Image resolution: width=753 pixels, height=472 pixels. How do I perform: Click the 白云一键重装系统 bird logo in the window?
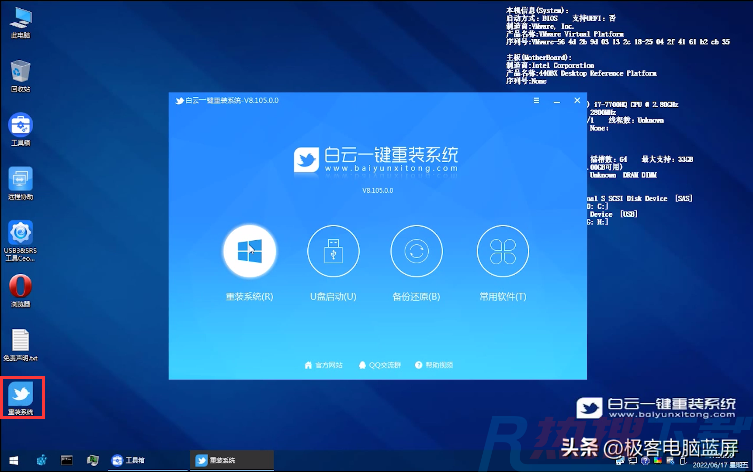(306, 159)
